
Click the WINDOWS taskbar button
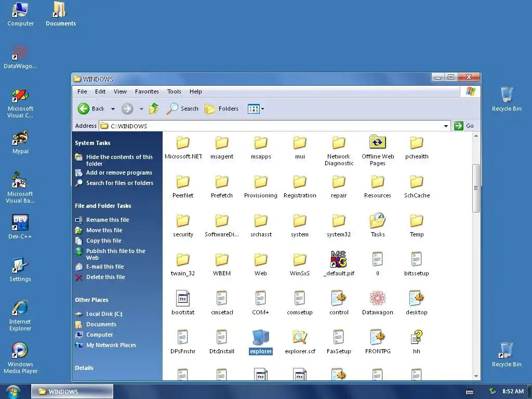[x=72, y=392]
